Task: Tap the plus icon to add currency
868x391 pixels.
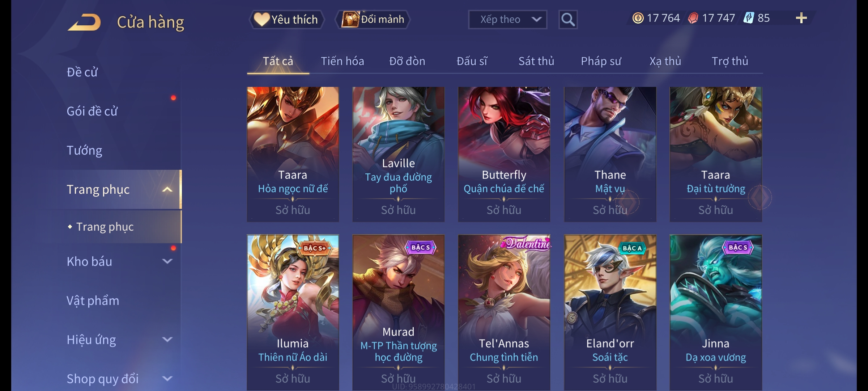Action: pyautogui.click(x=801, y=18)
